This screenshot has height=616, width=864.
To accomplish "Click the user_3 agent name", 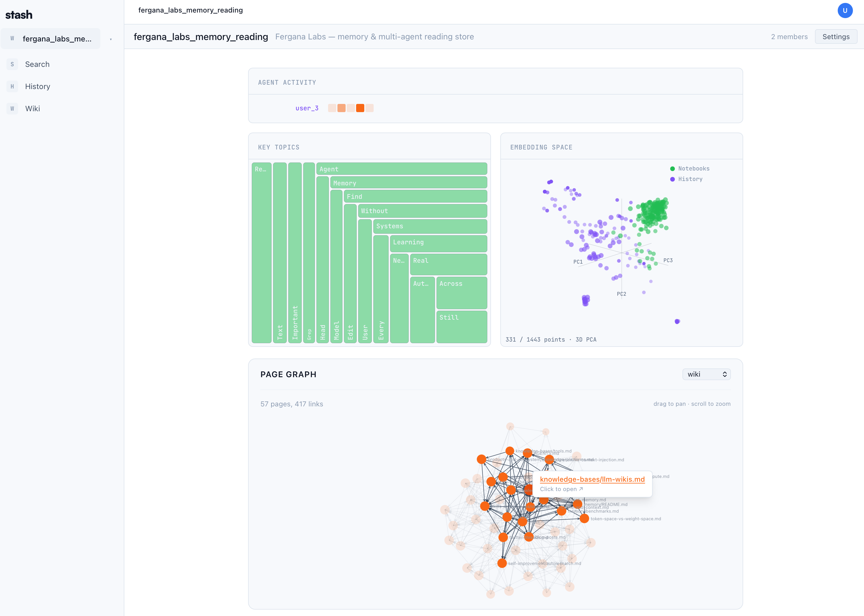I will tap(307, 108).
